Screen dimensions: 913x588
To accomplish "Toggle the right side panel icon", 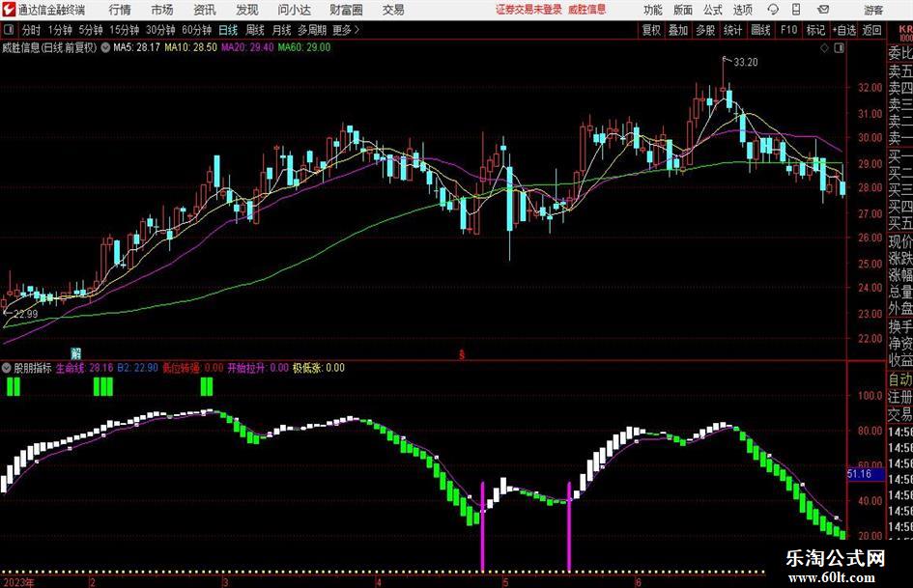I will click(839, 48).
